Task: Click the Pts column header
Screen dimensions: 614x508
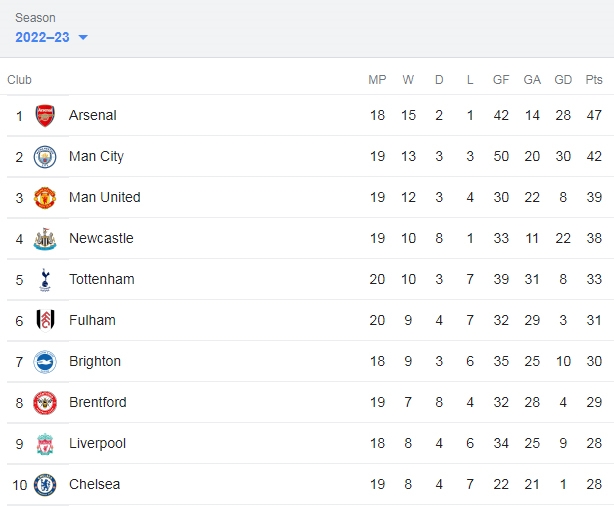Action: click(594, 80)
